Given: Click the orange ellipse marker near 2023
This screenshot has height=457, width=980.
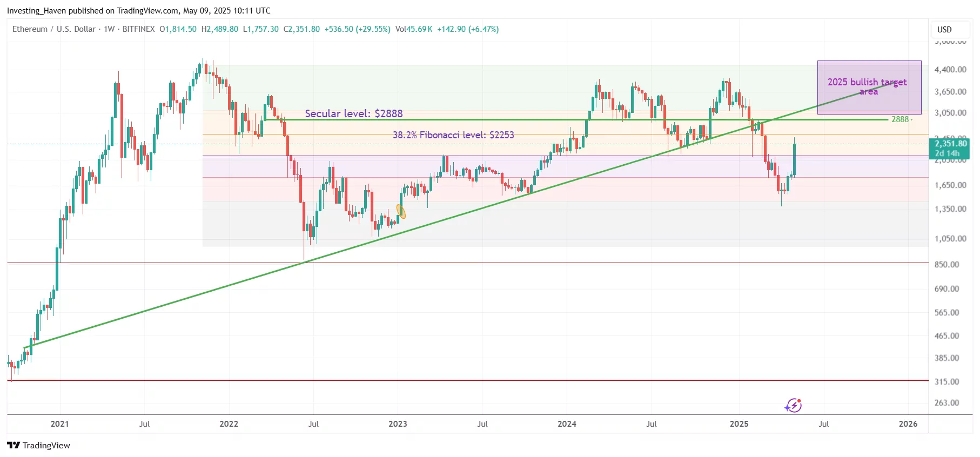Looking at the screenshot, I should pyautogui.click(x=401, y=211).
